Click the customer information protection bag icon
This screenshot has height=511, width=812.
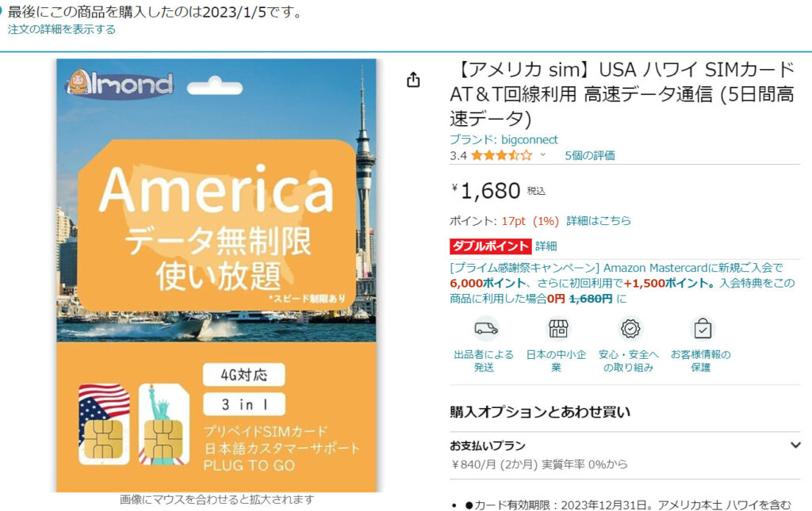[703, 329]
